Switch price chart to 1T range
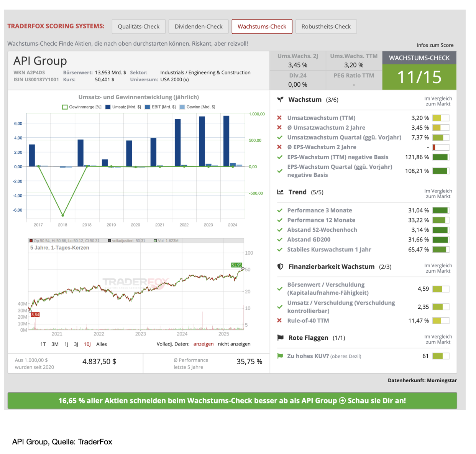This screenshot has width=476, height=454. (43, 344)
